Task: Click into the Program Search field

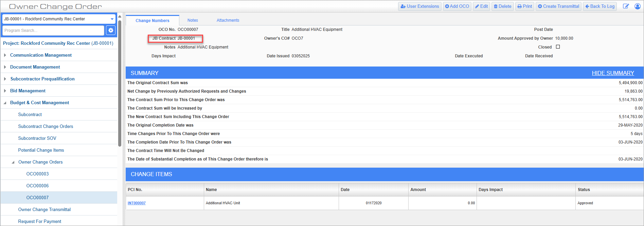Action: pos(53,30)
